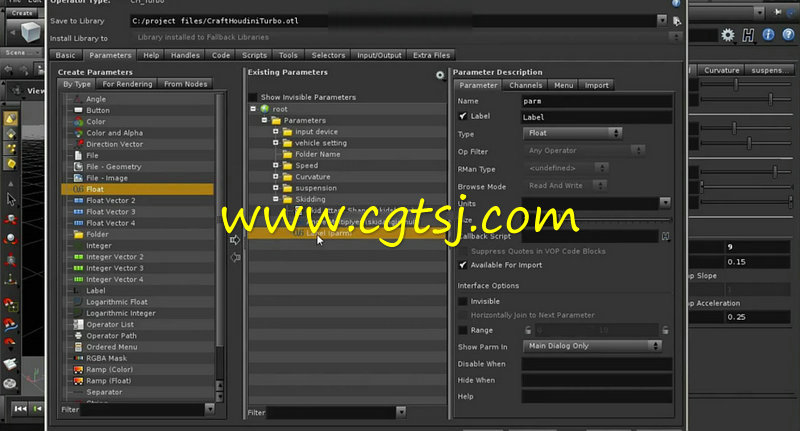
Task: Open the Extra Files tab
Action: click(431, 55)
